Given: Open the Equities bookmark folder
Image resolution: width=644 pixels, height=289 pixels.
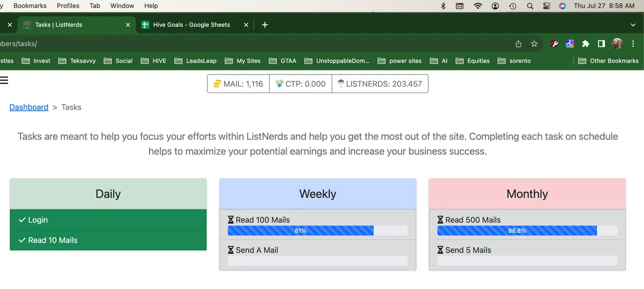Looking at the screenshot, I should pos(473,61).
